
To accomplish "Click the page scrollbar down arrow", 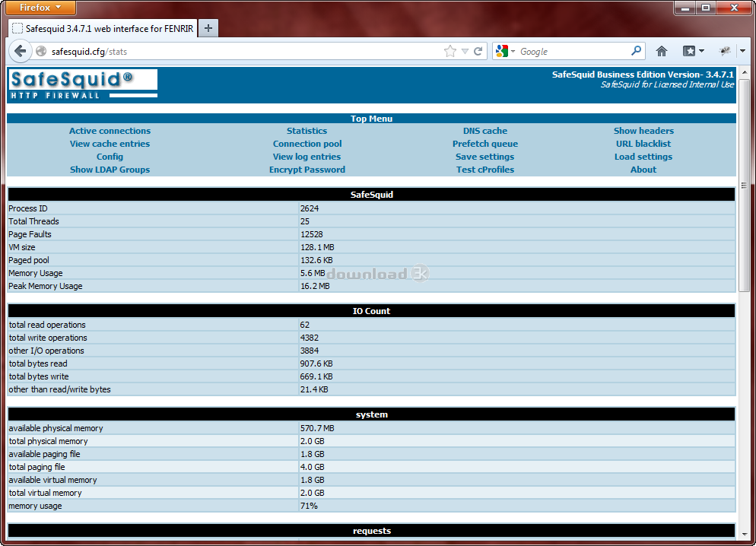I will 744,534.
